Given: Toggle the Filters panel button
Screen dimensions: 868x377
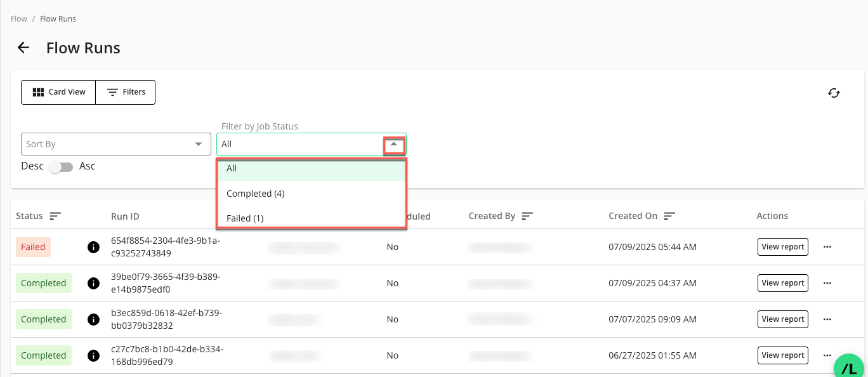Looking at the screenshot, I should pyautogui.click(x=126, y=92).
